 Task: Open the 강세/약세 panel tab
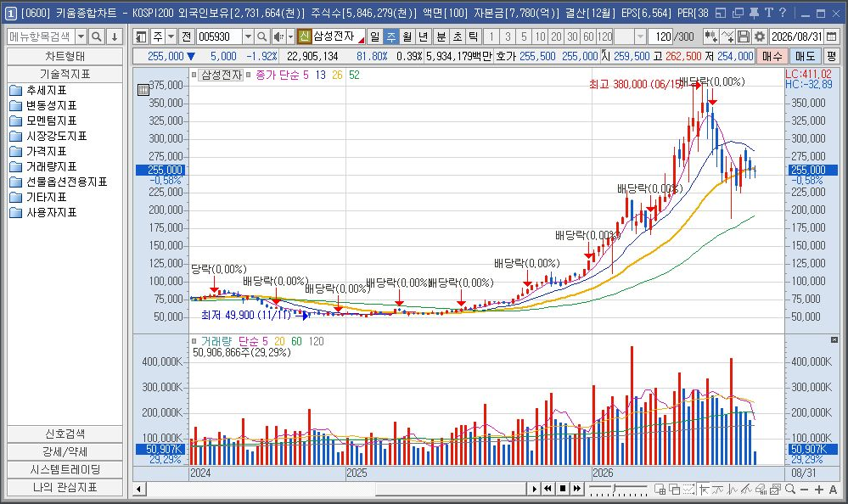pos(65,451)
